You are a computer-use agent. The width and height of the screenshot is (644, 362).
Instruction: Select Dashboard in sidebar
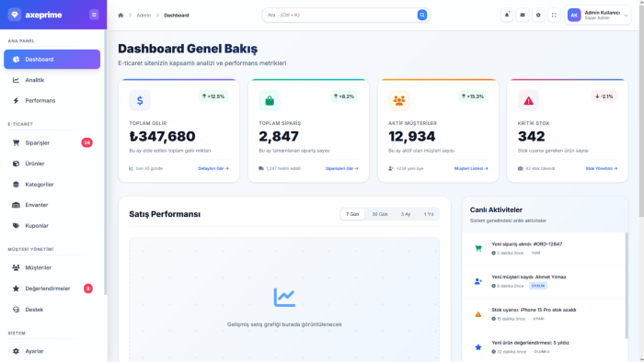pos(52,60)
